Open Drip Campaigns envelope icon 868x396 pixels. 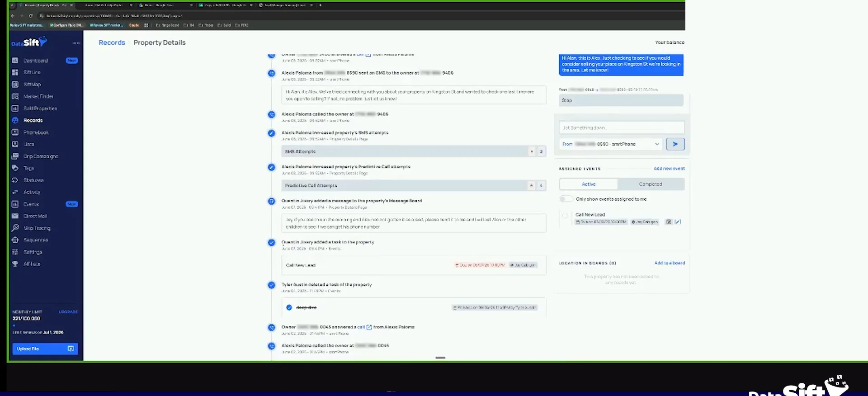[x=15, y=156]
